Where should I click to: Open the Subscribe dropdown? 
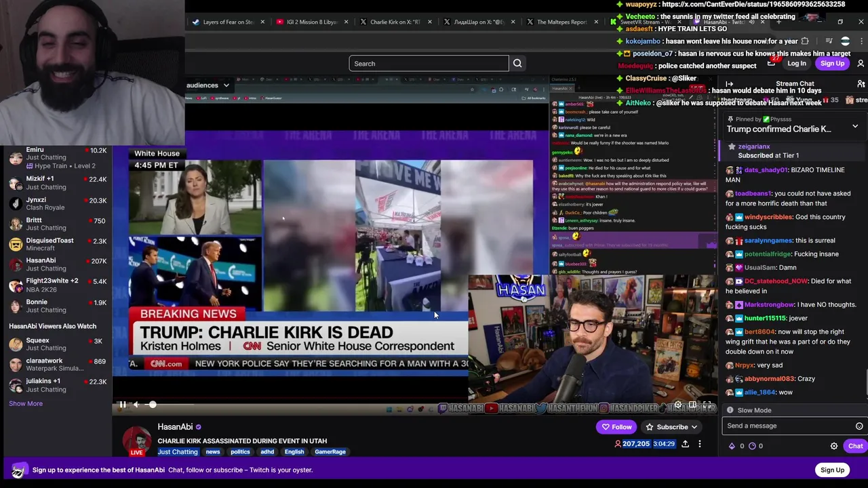[671, 427]
